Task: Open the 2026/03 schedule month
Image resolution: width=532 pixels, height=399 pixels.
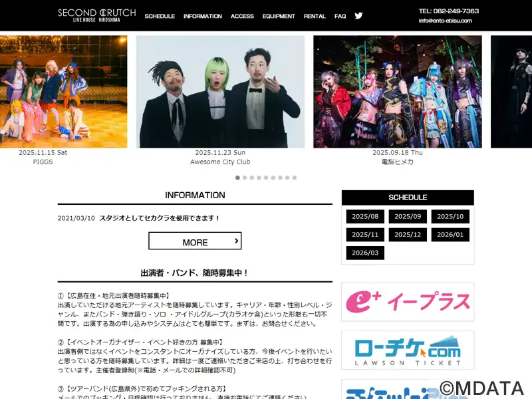Action: pos(365,253)
